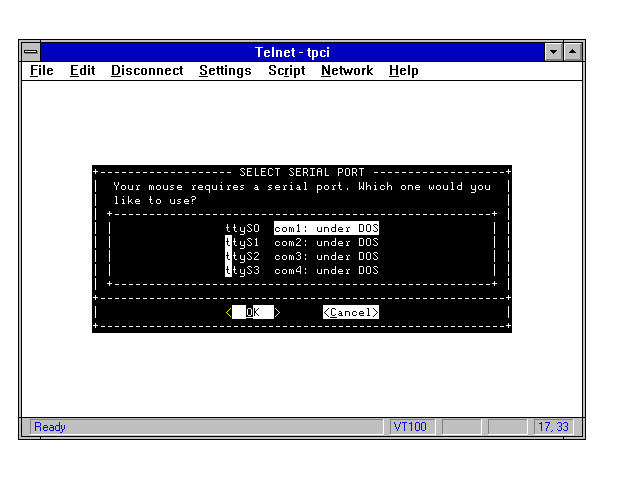Maximize the Telnet window using up arrow
Screen dimensions: 640x480
click(573, 51)
